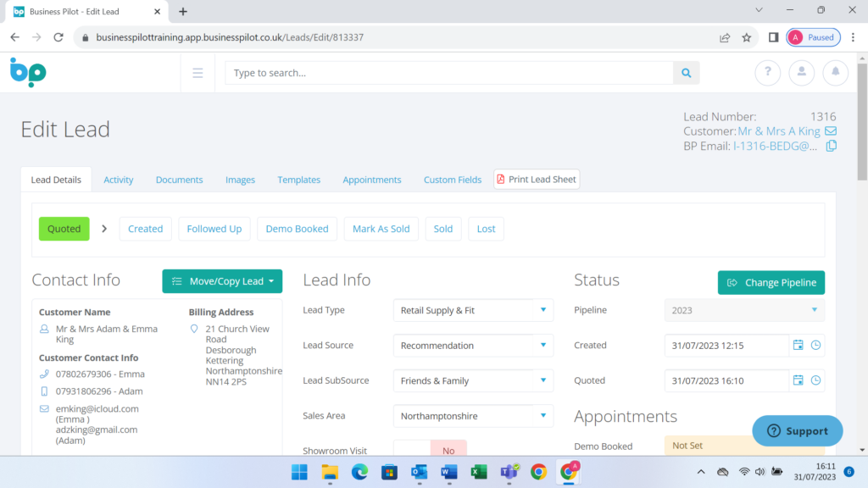Click the magnifier search button

click(686, 73)
